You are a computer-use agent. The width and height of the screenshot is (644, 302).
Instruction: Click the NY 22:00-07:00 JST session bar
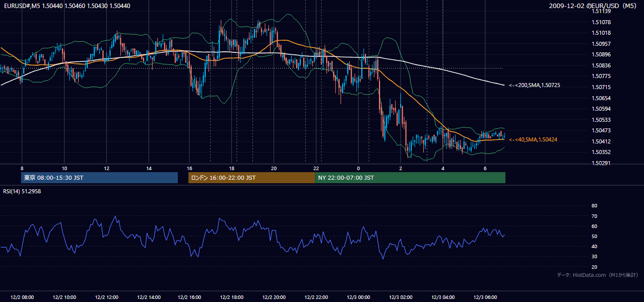410,178
